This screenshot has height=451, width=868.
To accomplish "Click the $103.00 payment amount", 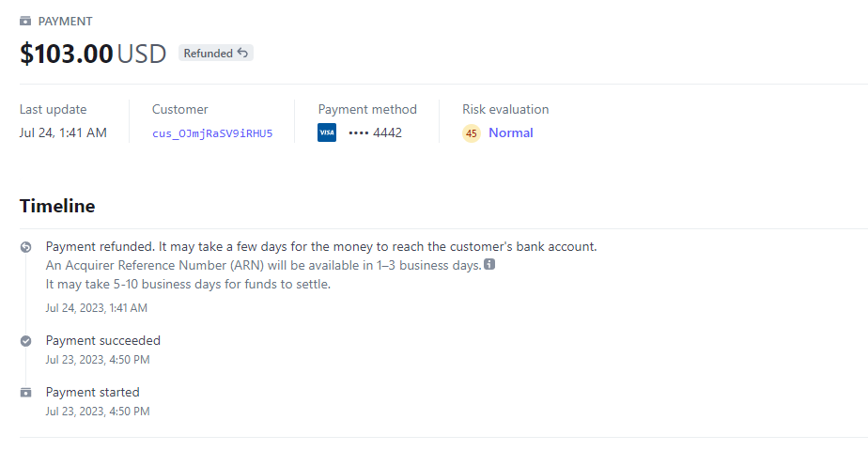I will pyautogui.click(x=67, y=54).
